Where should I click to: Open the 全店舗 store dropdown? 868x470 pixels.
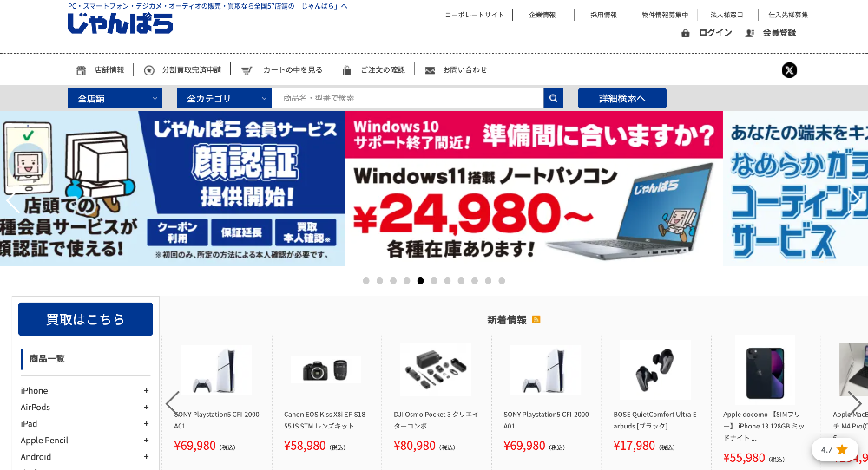coord(115,99)
